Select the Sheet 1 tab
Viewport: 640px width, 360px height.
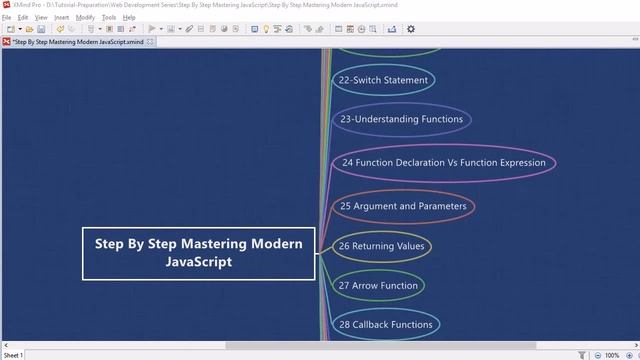pos(13,356)
